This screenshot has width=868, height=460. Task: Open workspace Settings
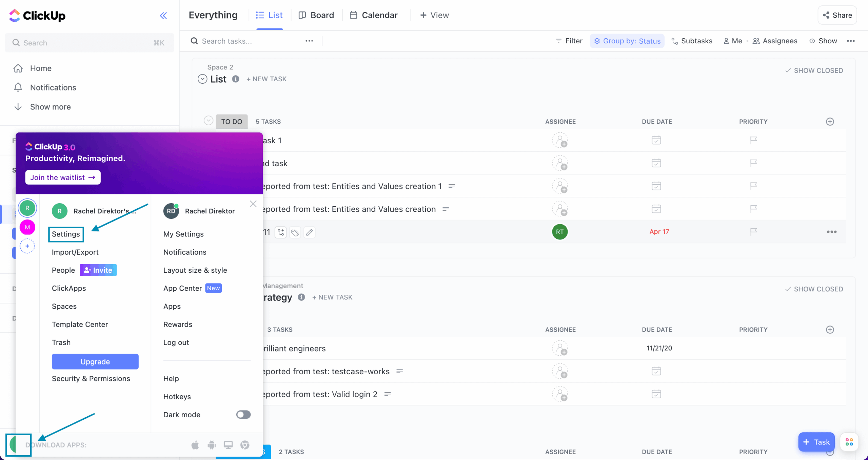point(66,234)
